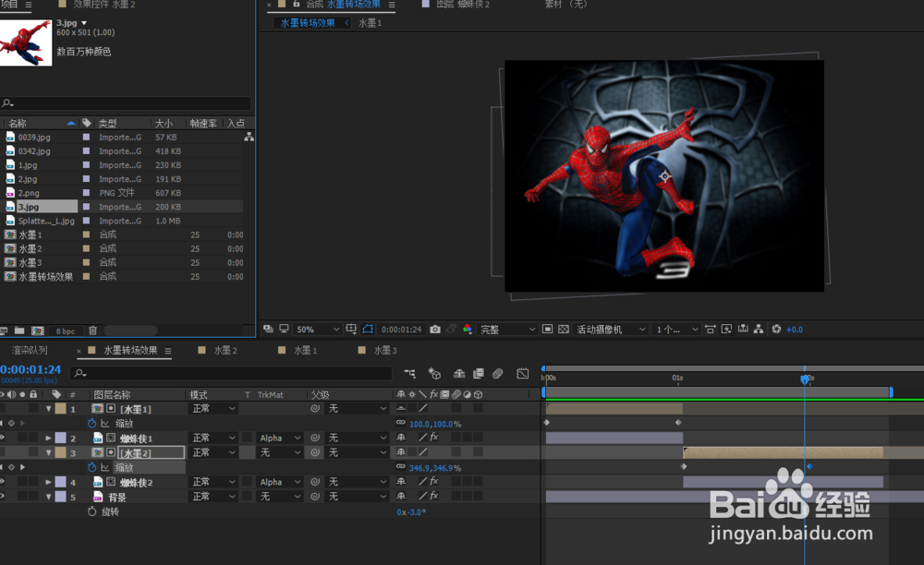924x565 pixels.
Task: Select the 水墨1 breadcrumb in composition viewer
Action: [x=371, y=23]
